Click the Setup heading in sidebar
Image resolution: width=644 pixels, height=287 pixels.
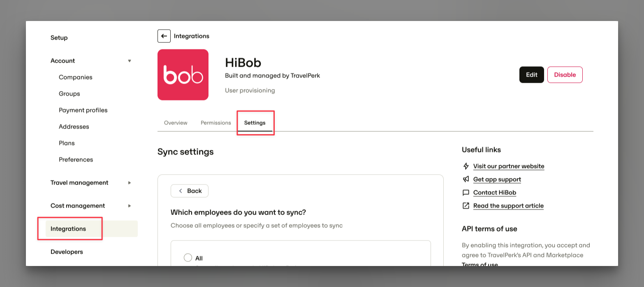(x=59, y=38)
